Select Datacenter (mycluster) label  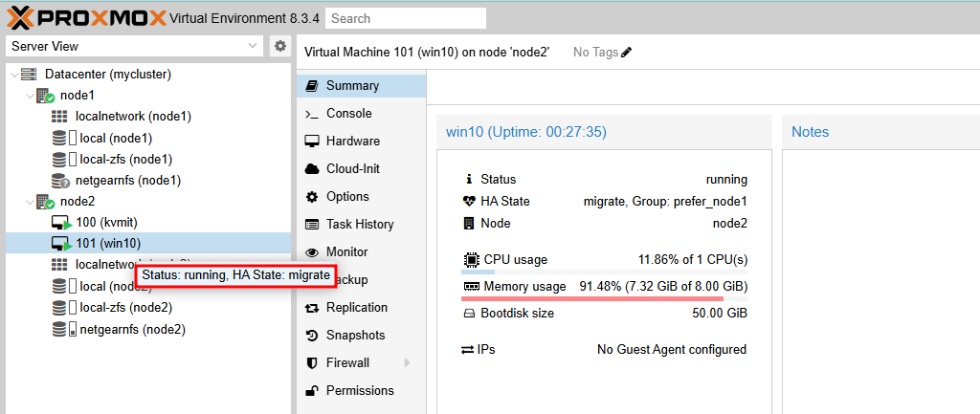(x=108, y=75)
